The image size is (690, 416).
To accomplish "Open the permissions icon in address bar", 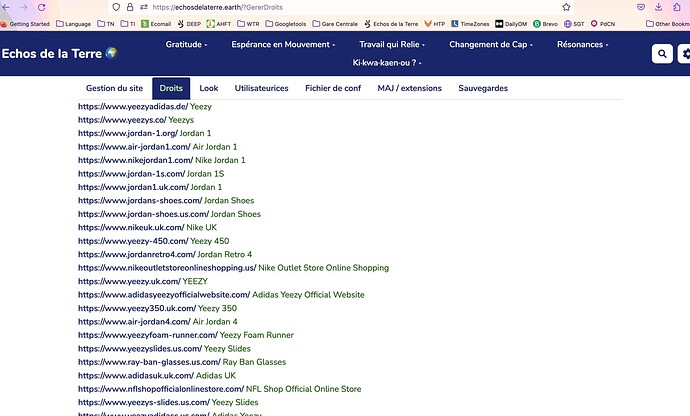I will point(144,7).
